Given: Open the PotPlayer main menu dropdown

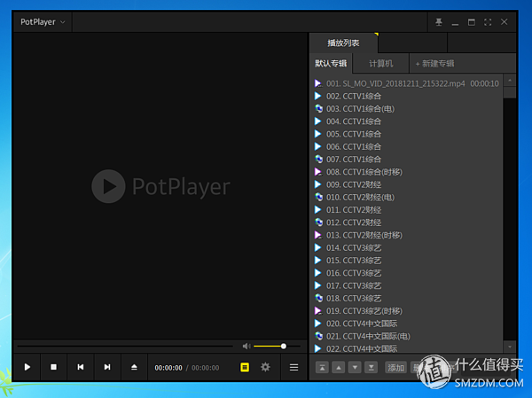Looking at the screenshot, I should coord(43,21).
